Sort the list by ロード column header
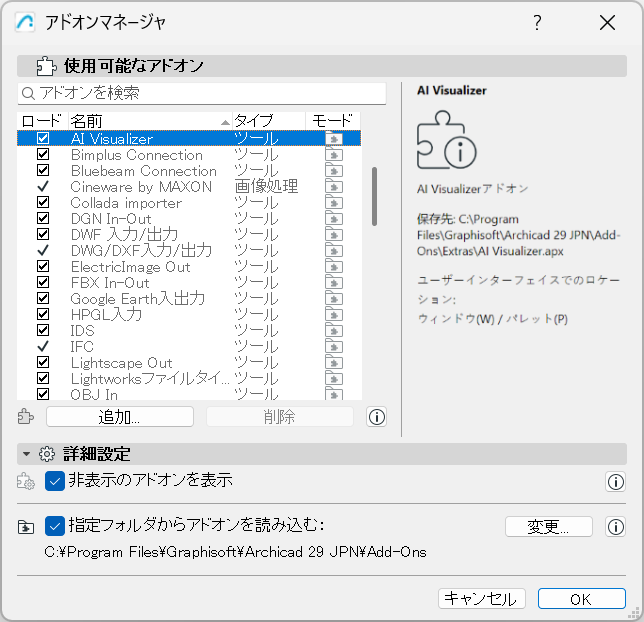The width and height of the screenshot is (644, 622). [42, 121]
